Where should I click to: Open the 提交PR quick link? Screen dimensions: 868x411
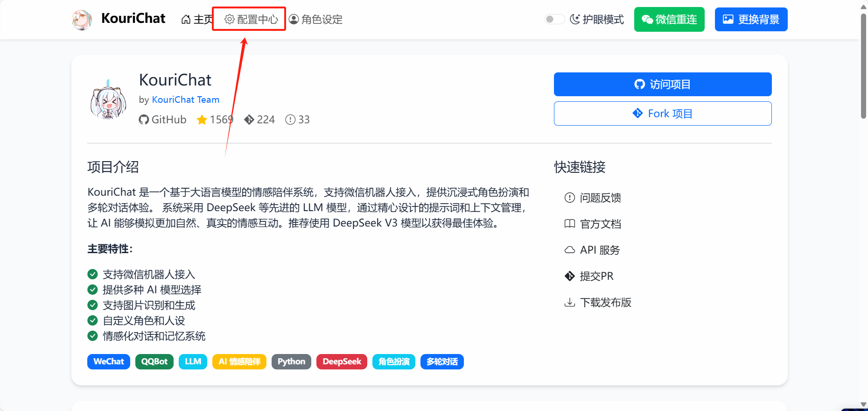pos(589,276)
